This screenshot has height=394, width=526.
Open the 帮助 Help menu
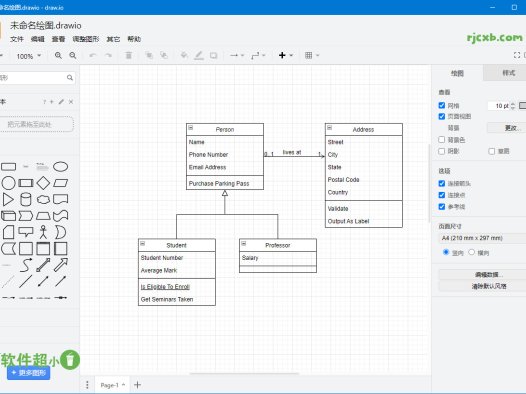click(x=134, y=39)
